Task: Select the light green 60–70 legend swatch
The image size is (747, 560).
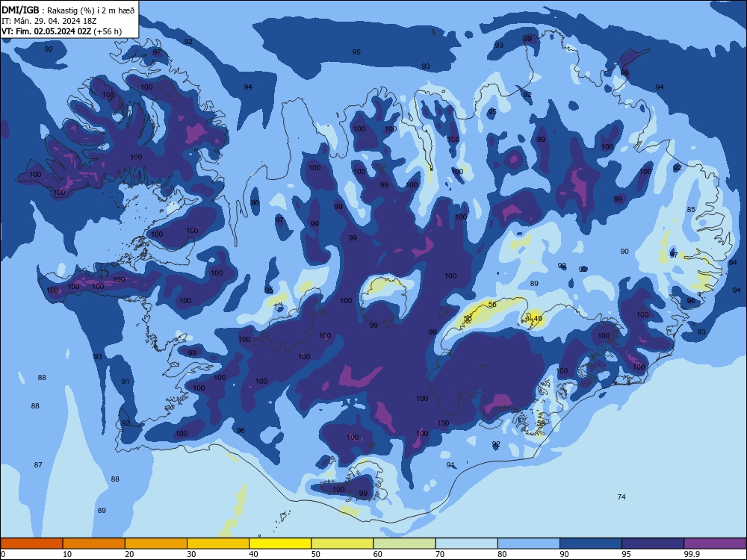Action: pyautogui.click(x=404, y=544)
